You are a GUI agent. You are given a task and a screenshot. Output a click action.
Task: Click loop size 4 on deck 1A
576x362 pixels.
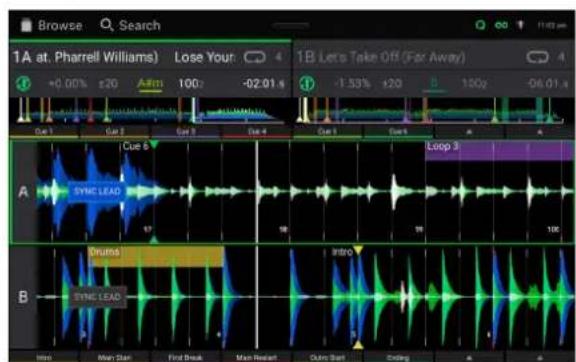tap(279, 57)
